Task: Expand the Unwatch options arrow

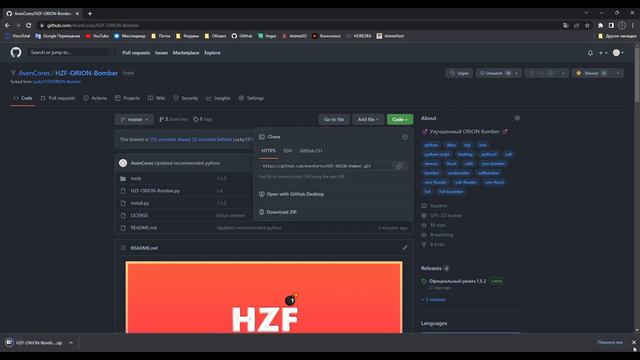Action: 516,73
